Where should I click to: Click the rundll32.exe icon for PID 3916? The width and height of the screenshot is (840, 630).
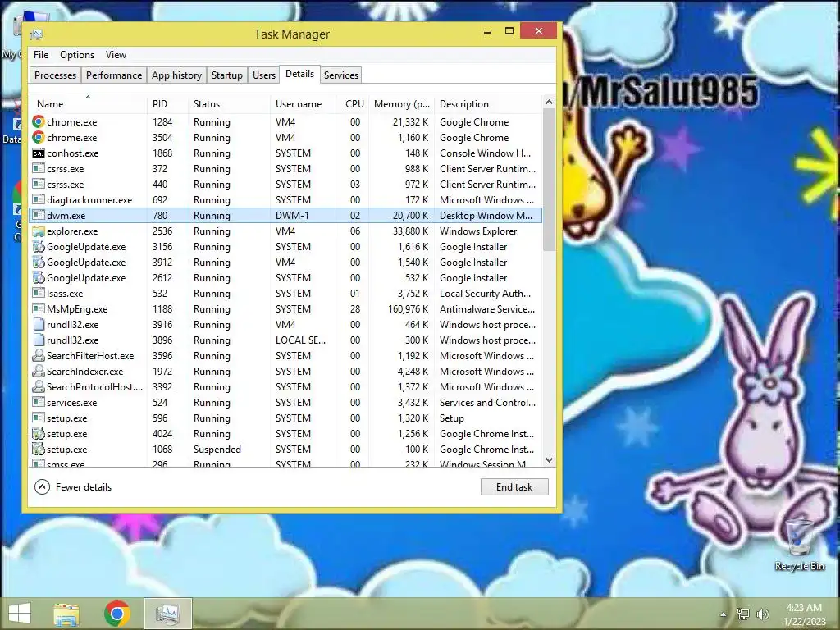click(38, 325)
